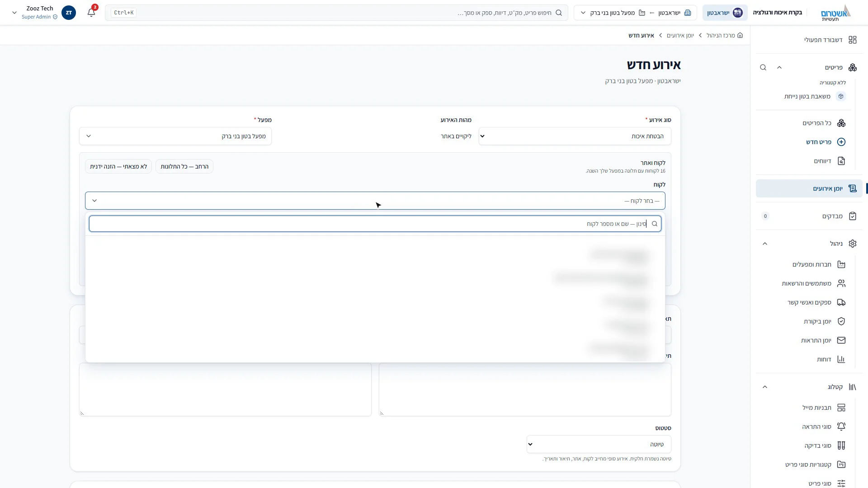Open the סטטוס status dropdown
Viewport: 868px width, 488px height.
tap(599, 444)
